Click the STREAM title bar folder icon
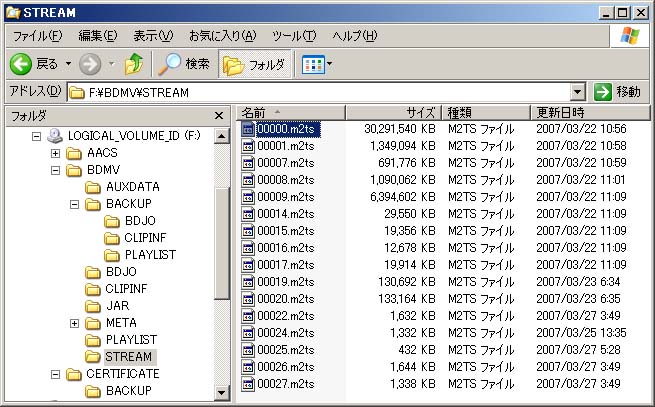This screenshot has height=407, width=655. (13, 13)
